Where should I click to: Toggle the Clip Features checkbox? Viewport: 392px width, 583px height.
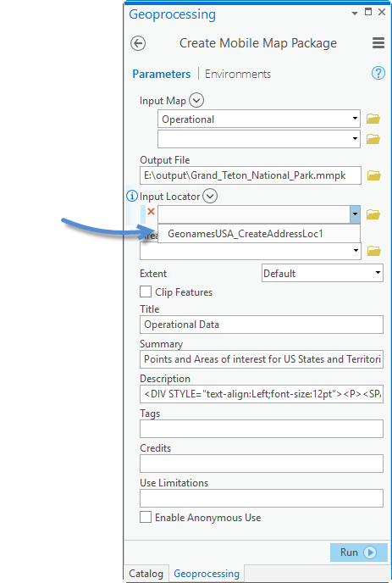click(146, 291)
